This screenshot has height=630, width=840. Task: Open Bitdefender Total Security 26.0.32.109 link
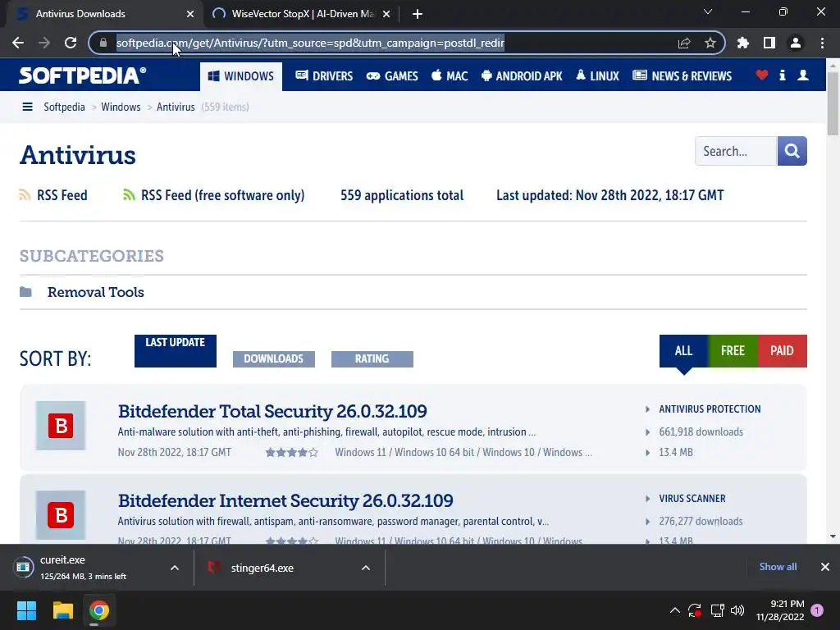point(272,412)
